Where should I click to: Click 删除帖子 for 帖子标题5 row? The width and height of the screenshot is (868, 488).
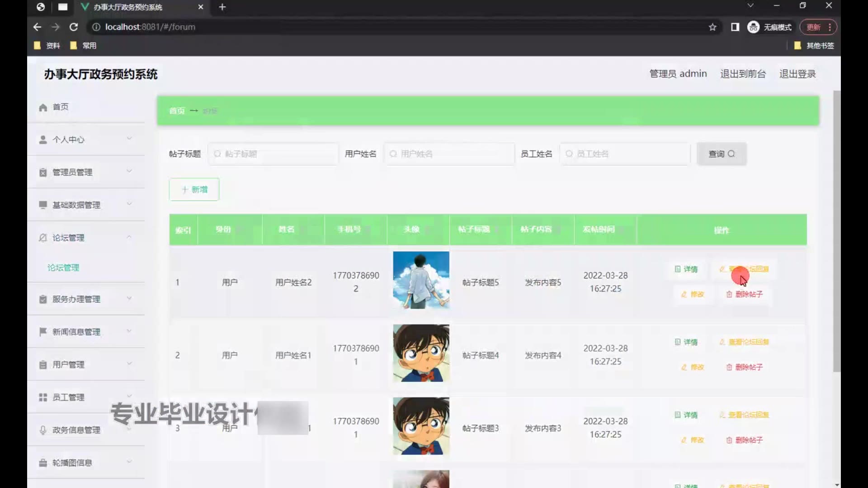point(744,294)
